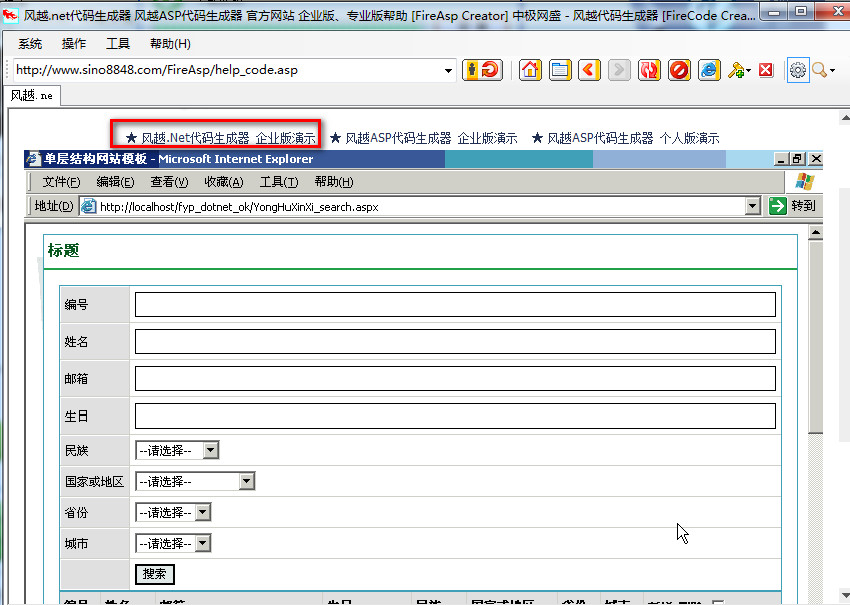Open the 国家或地区 dropdown

click(245, 481)
